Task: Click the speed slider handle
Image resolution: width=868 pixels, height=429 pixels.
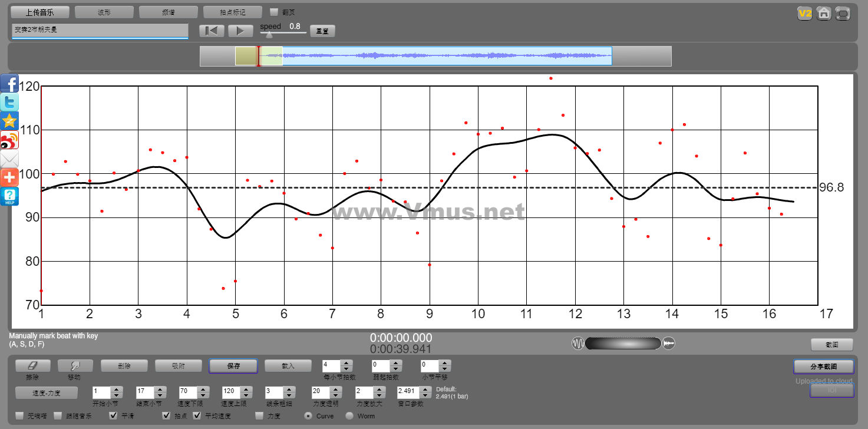Action: (x=269, y=35)
